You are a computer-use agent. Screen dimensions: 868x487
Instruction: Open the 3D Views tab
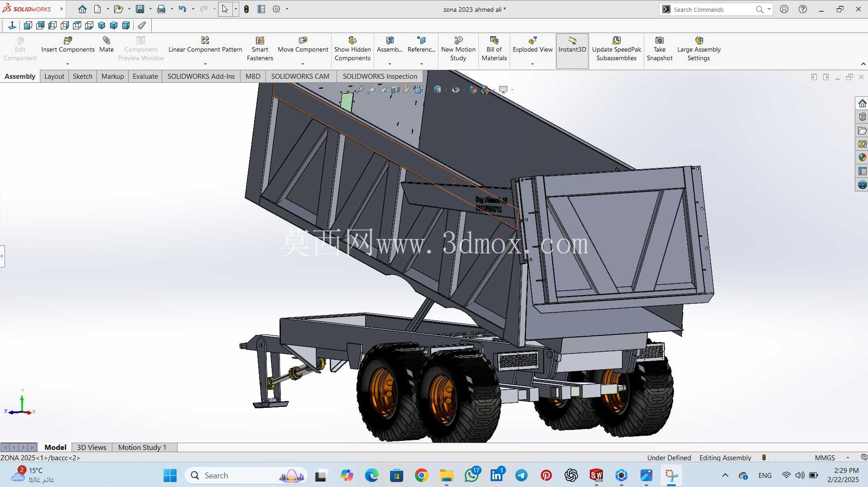click(x=92, y=447)
